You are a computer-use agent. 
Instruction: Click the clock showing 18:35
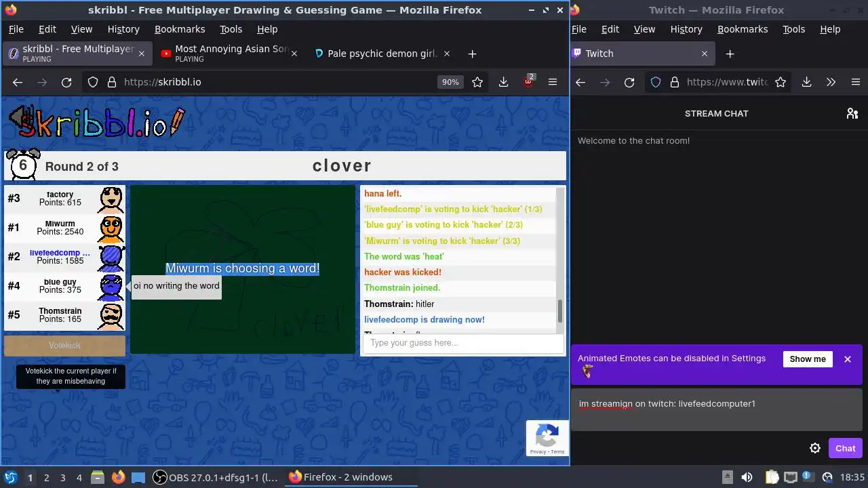pos(852,477)
